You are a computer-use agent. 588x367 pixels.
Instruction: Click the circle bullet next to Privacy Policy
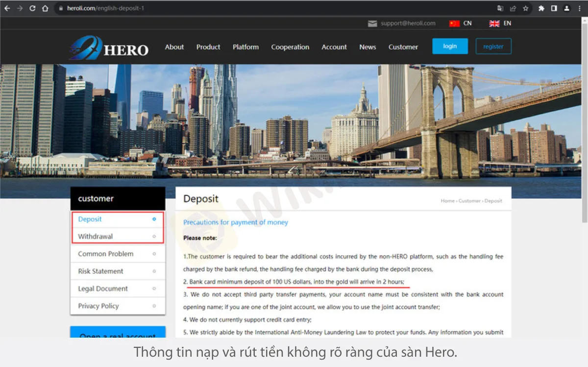coord(154,306)
